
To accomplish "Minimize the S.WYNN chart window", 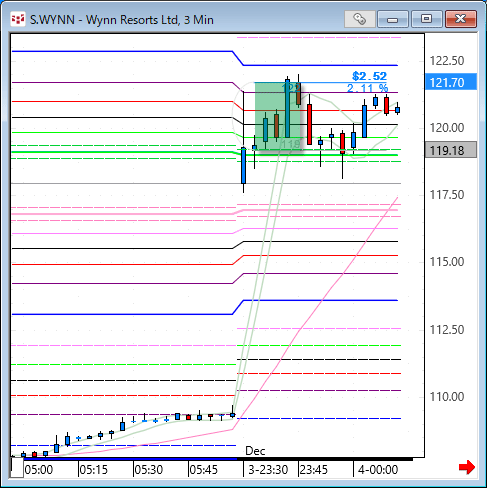I will coord(393,19).
